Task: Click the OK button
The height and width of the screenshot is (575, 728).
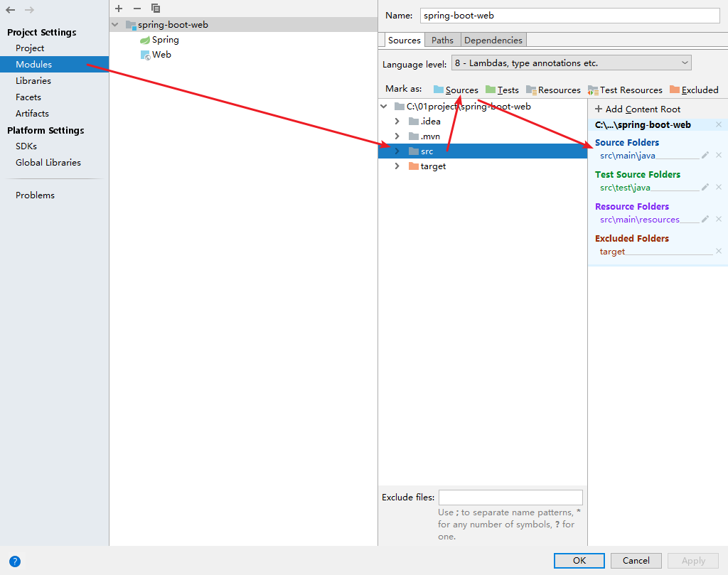Action: click(579, 561)
